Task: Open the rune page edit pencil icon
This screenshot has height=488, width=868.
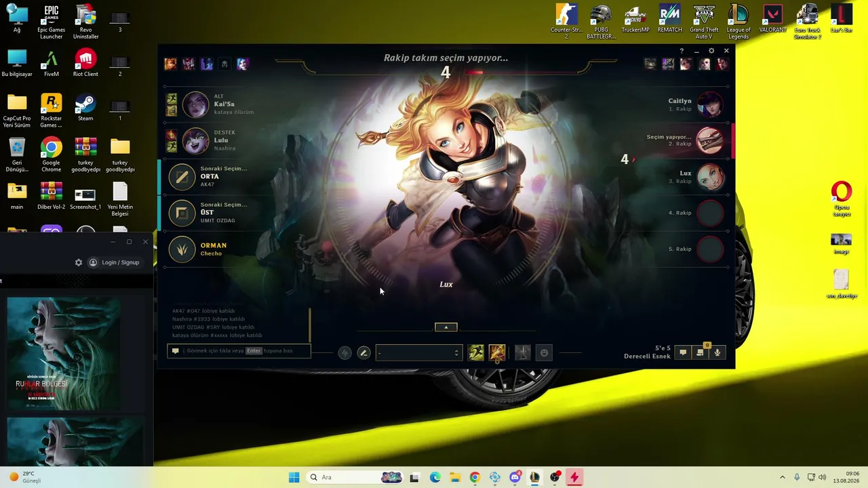Action: 363,352
